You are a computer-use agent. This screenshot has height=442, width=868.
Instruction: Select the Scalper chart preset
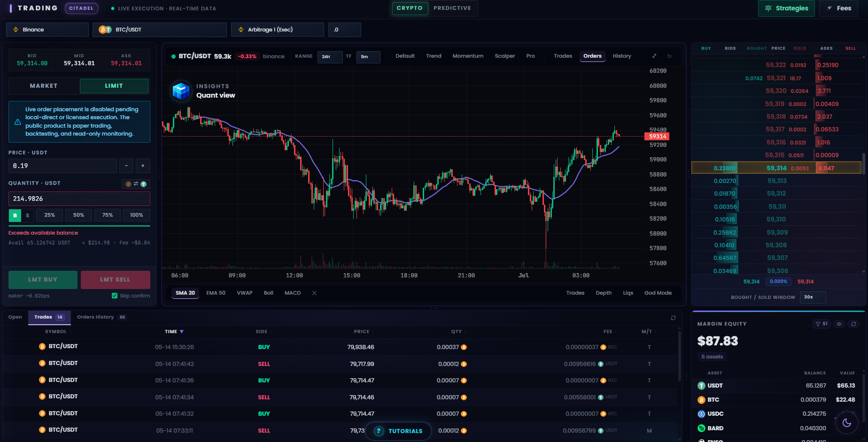pos(505,56)
